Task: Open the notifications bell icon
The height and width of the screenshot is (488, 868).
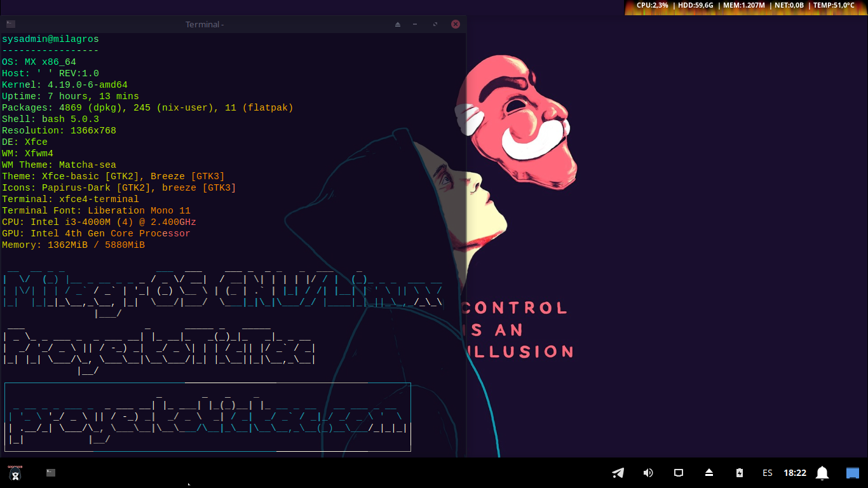Action: pos(822,473)
